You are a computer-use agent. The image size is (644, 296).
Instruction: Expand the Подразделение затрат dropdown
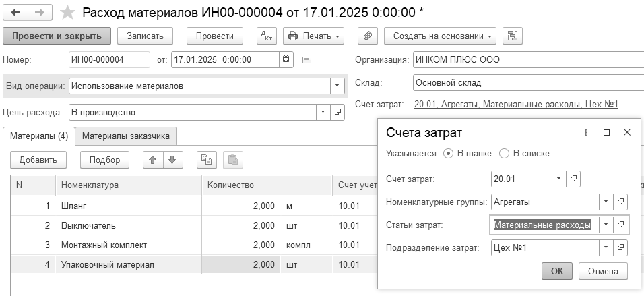point(606,248)
